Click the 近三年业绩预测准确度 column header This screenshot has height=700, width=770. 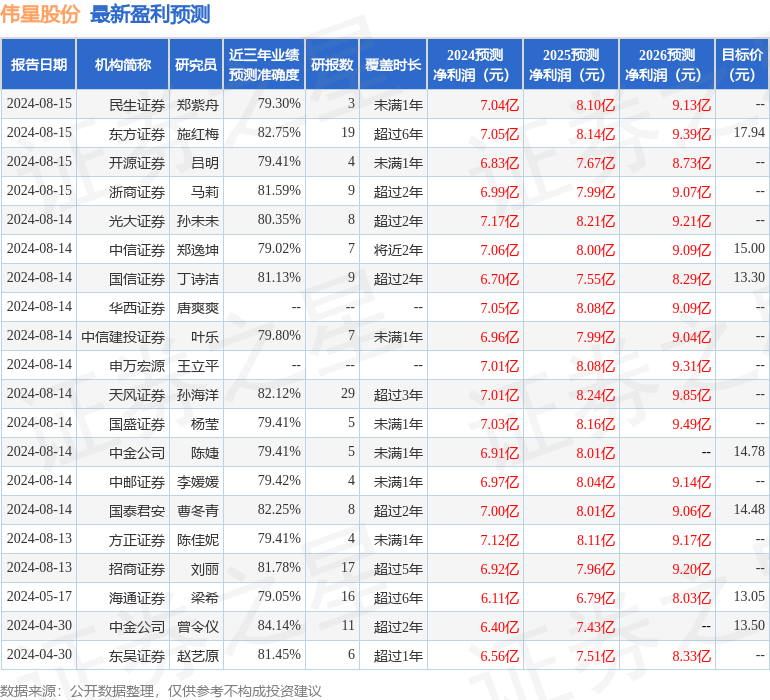pos(264,64)
